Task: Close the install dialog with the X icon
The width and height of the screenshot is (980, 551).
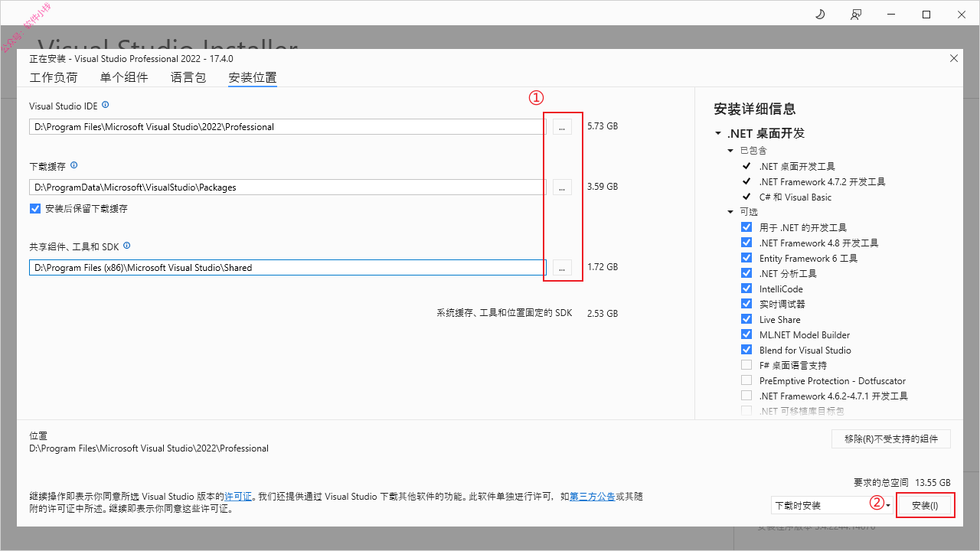Action: click(x=953, y=58)
